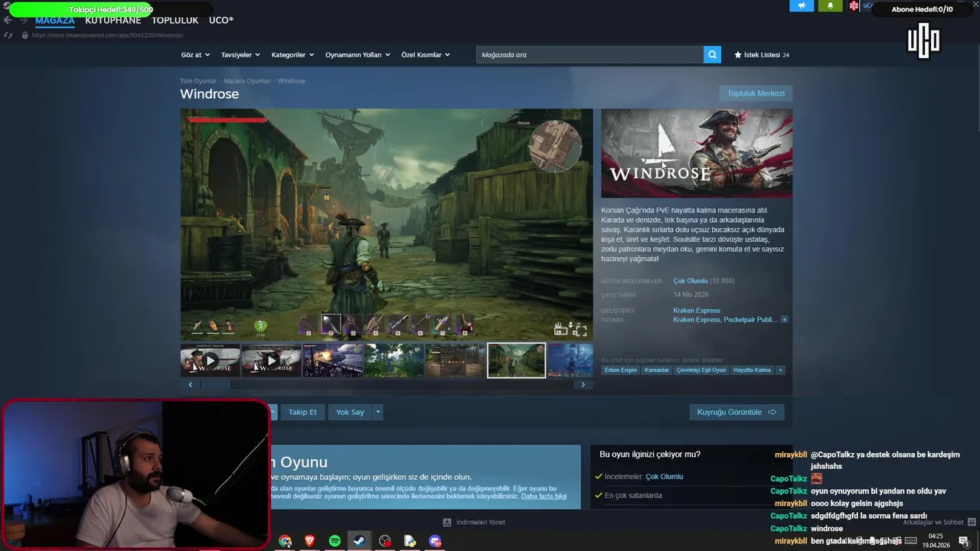Select the ship battle screenshot thumbnail

[x=332, y=360]
